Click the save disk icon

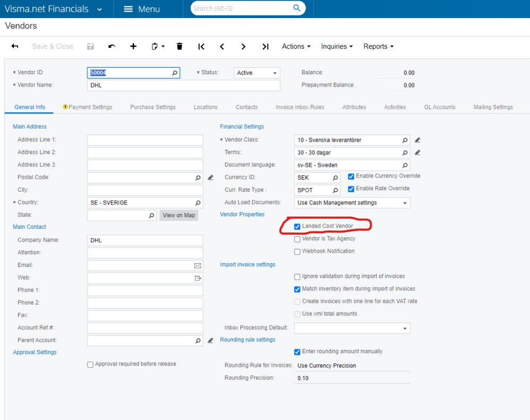point(90,46)
